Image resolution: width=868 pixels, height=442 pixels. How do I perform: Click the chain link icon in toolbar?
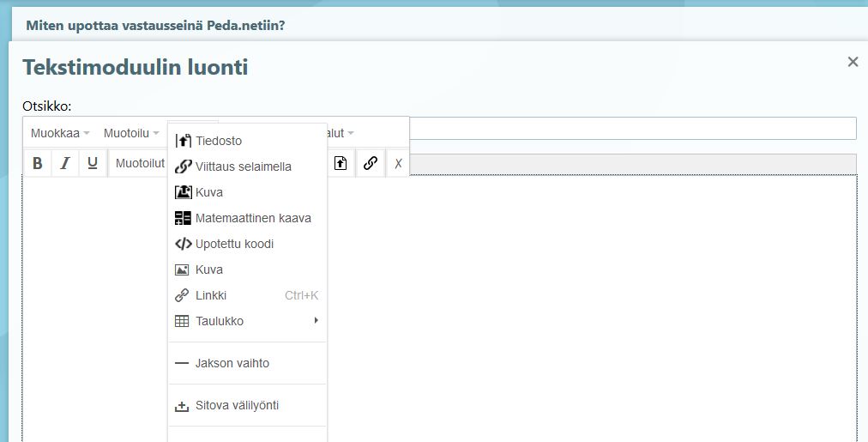[x=370, y=163]
